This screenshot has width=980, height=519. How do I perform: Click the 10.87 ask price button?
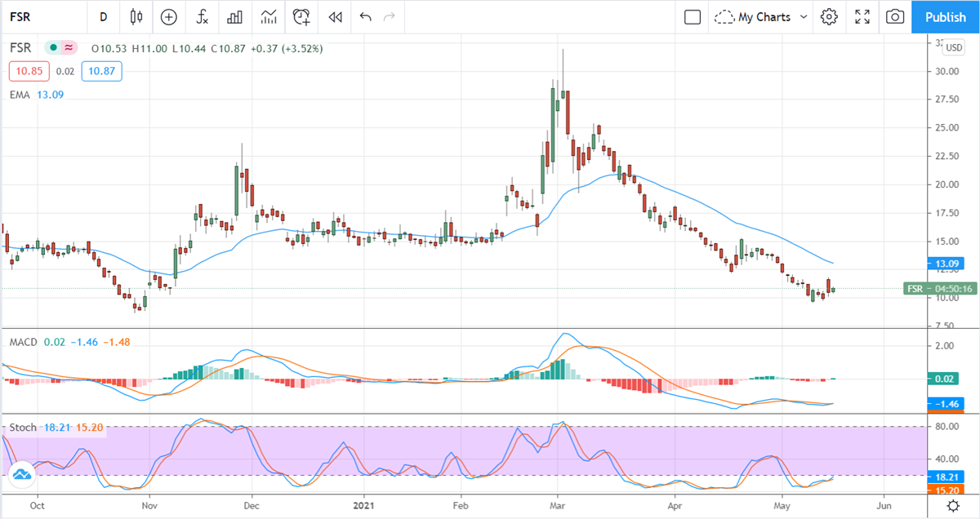point(101,71)
